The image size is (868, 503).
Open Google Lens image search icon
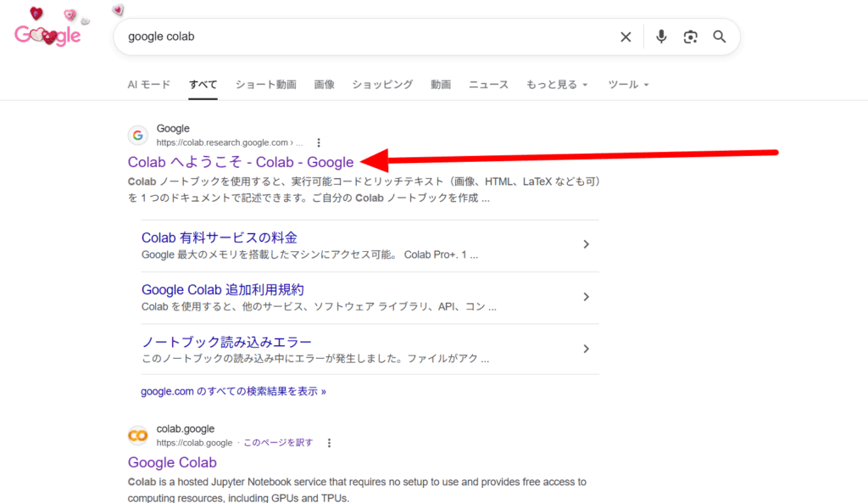691,36
